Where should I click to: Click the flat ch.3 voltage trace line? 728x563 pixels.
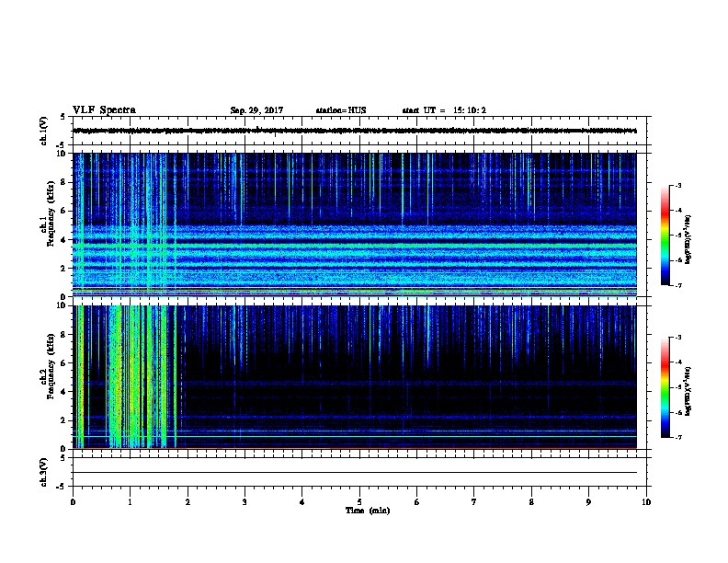tap(355, 473)
